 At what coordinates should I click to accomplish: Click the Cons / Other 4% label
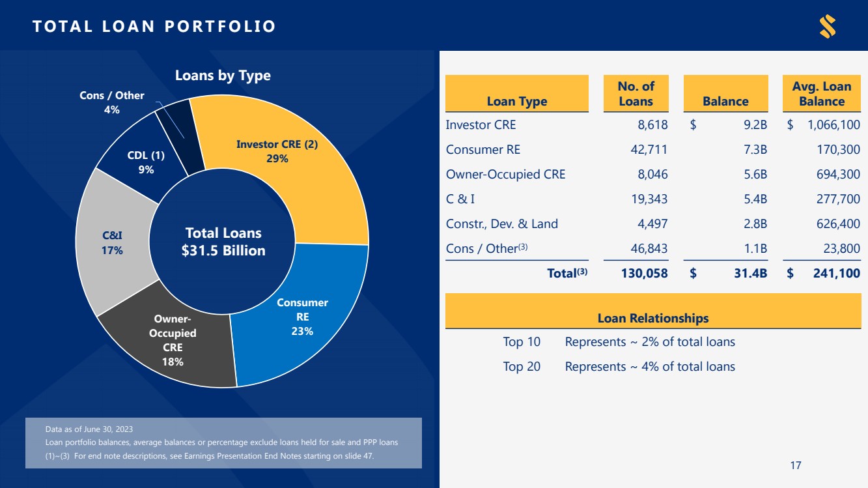pos(112,102)
